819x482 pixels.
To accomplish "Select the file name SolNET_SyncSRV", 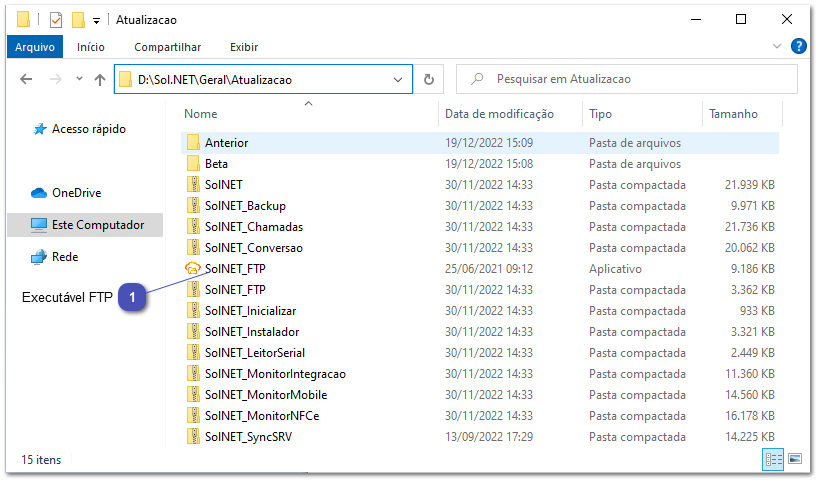I will point(248,437).
